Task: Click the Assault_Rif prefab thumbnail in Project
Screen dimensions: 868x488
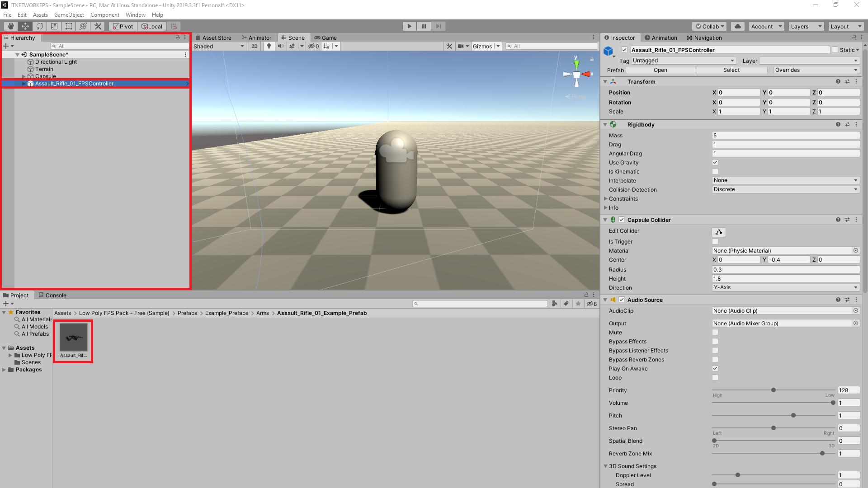Action: tap(73, 338)
